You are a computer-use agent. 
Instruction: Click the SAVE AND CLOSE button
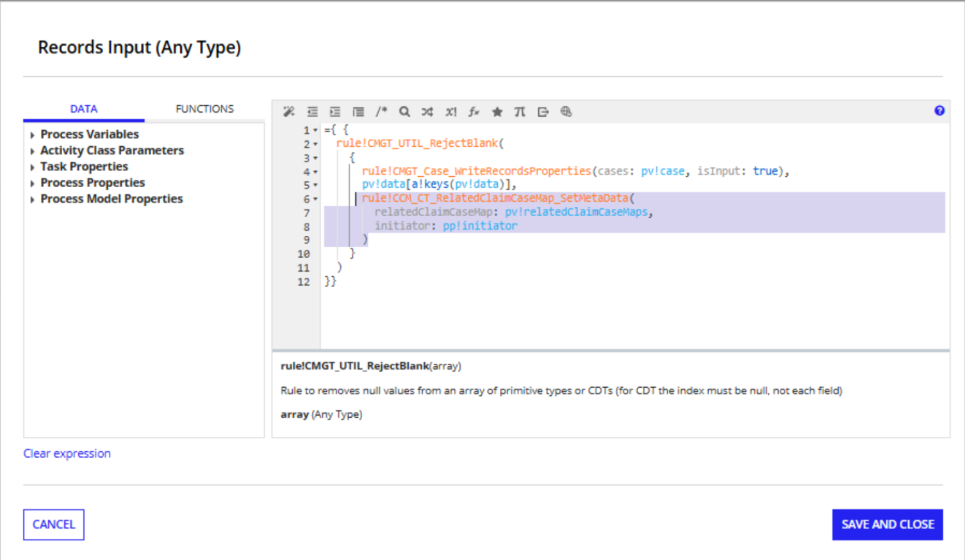(x=887, y=525)
